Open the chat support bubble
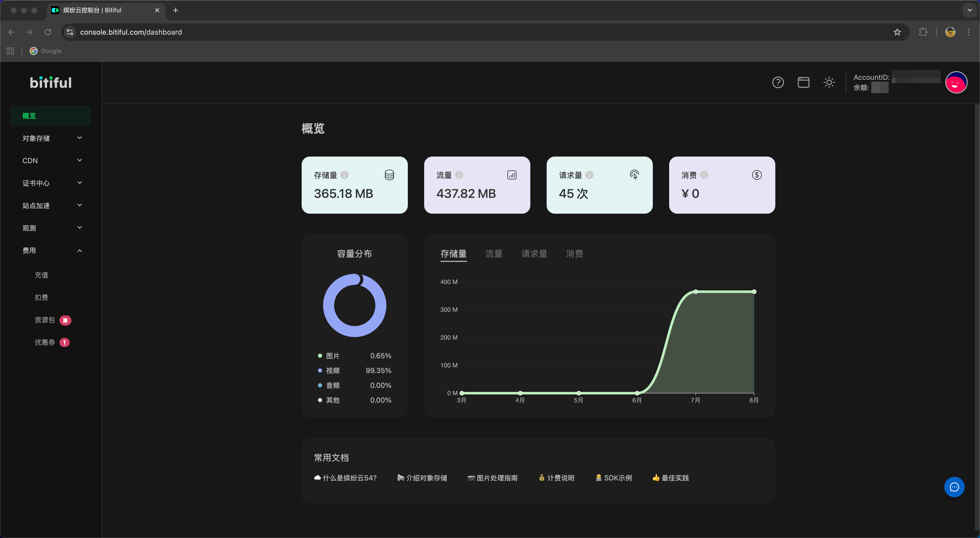980x538 pixels. 954,487
